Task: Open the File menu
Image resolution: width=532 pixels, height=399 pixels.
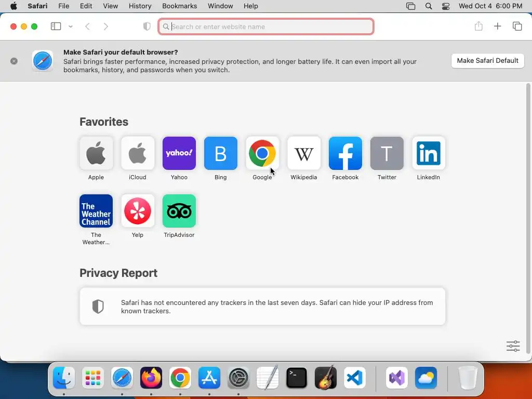Action: click(x=63, y=6)
